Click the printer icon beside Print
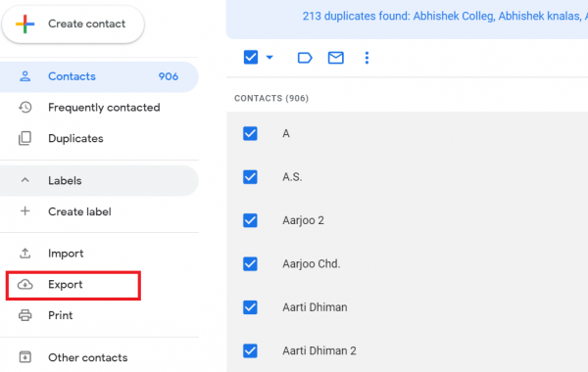 click(x=25, y=315)
